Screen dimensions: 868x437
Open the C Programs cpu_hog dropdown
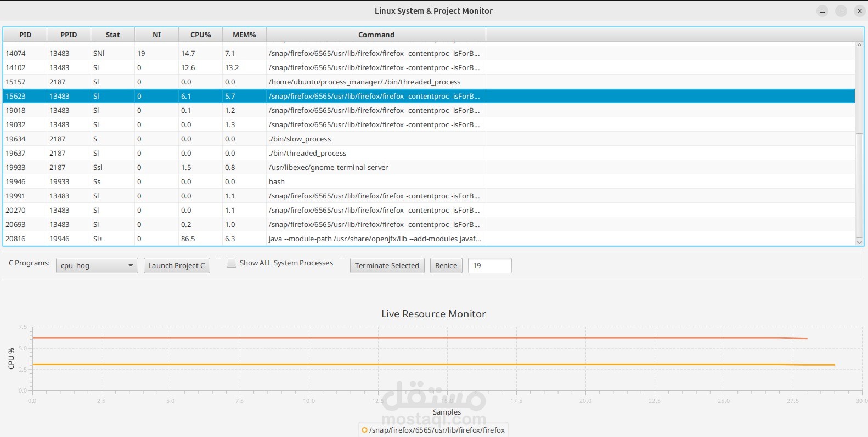click(97, 265)
